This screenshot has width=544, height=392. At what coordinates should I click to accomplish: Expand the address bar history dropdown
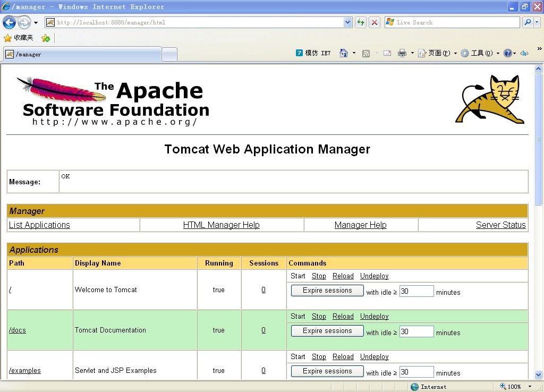click(x=347, y=22)
